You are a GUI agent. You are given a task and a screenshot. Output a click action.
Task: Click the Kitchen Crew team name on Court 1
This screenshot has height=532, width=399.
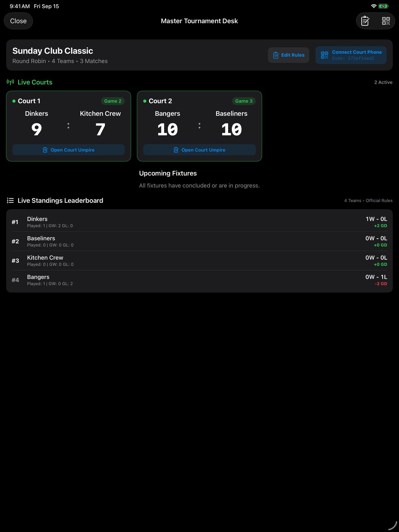(x=100, y=114)
